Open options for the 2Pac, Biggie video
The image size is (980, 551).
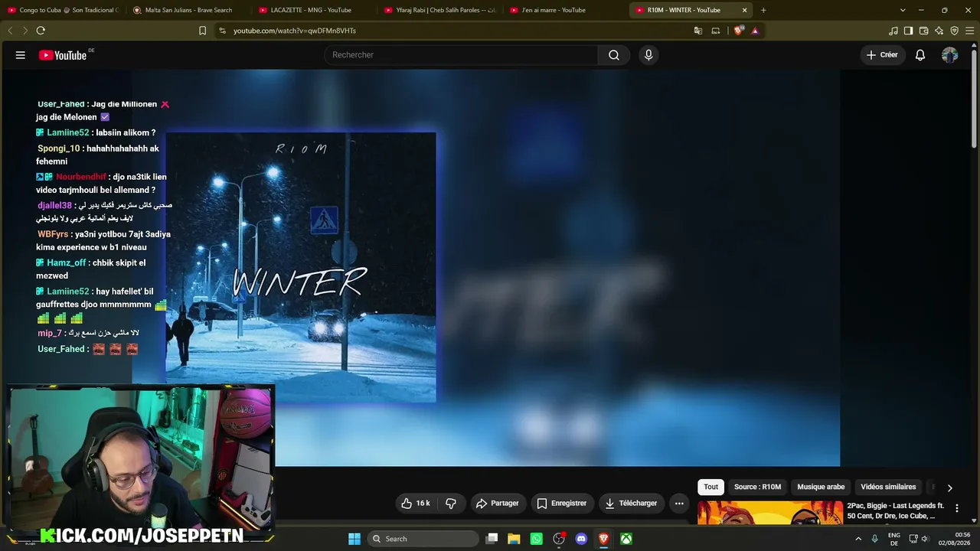(956, 509)
